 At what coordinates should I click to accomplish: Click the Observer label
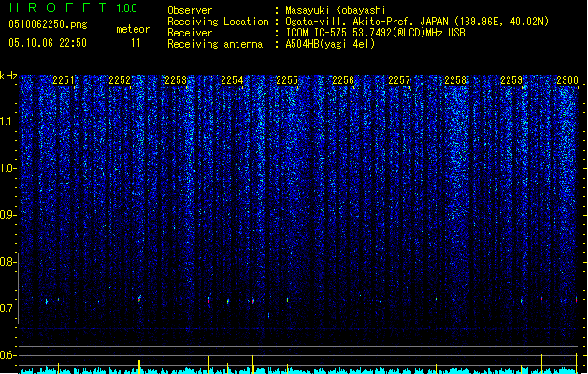point(190,10)
